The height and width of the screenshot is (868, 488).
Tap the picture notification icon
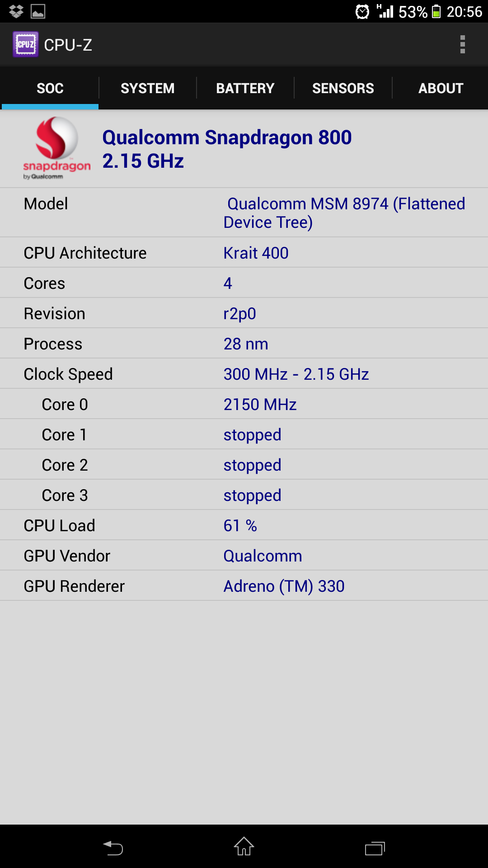[38, 11]
